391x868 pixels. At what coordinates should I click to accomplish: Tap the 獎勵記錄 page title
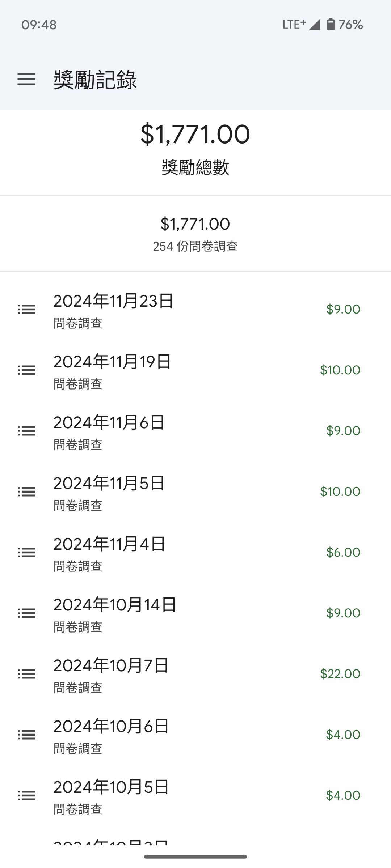[x=95, y=80]
